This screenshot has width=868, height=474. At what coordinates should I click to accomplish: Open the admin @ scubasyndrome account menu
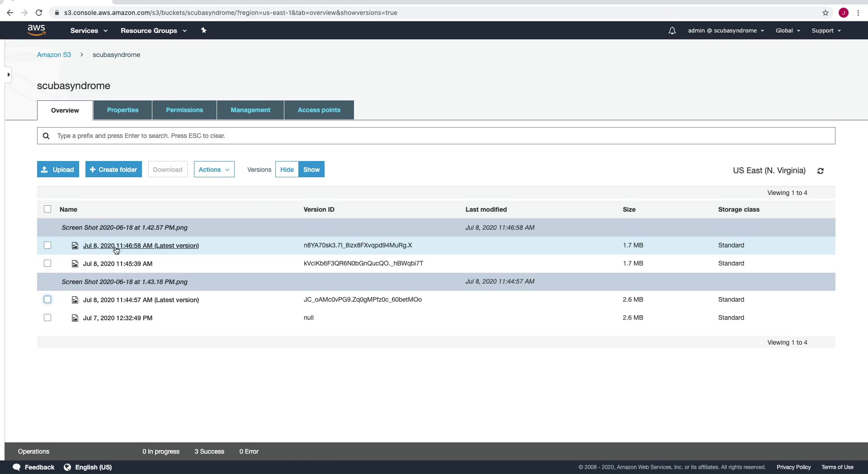(726, 31)
